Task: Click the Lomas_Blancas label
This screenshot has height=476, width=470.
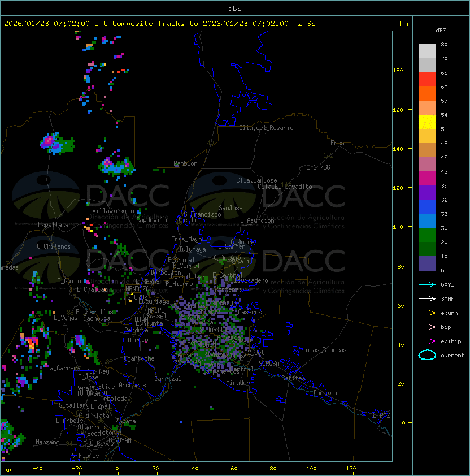Action: (x=324, y=350)
